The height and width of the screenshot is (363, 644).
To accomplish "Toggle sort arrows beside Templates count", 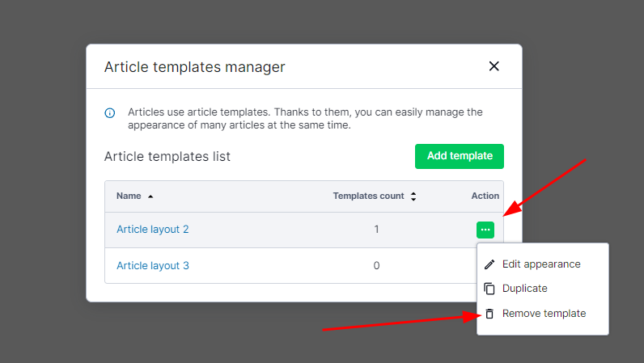I will coord(413,196).
